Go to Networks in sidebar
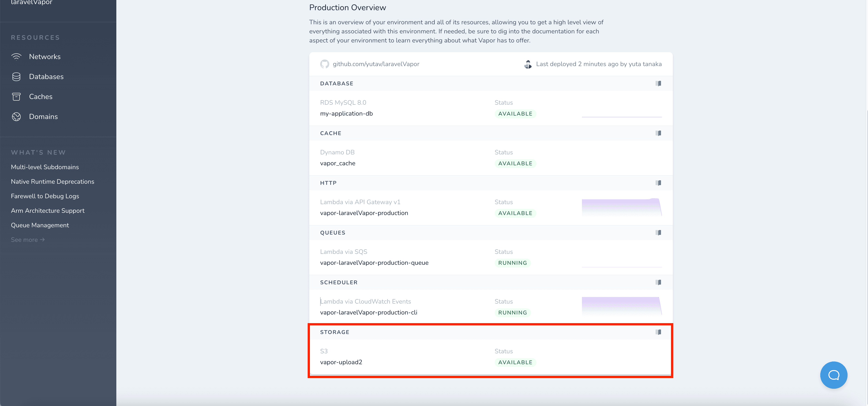The width and height of the screenshot is (868, 406). [x=45, y=57]
